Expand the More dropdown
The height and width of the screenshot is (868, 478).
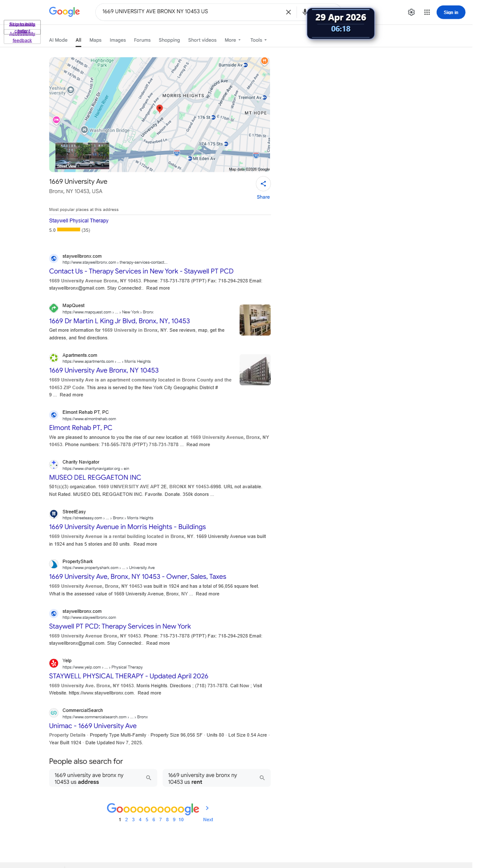coord(233,40)
